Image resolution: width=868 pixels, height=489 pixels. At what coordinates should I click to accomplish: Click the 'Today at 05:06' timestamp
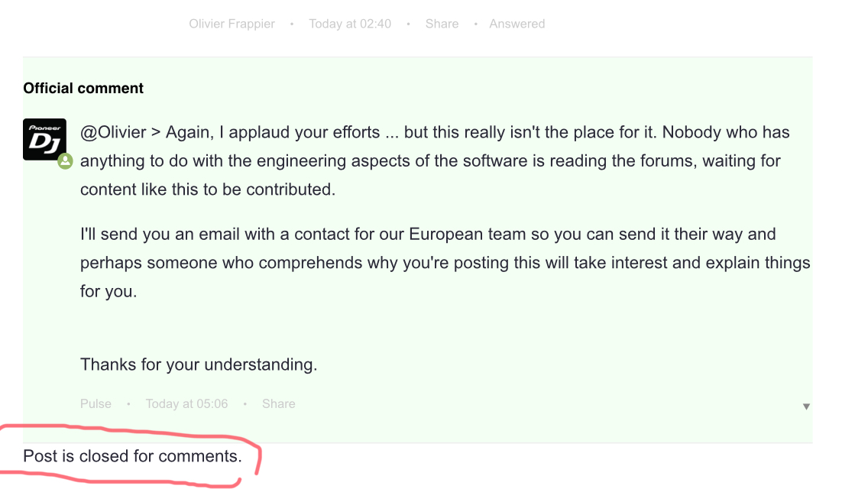186,403
